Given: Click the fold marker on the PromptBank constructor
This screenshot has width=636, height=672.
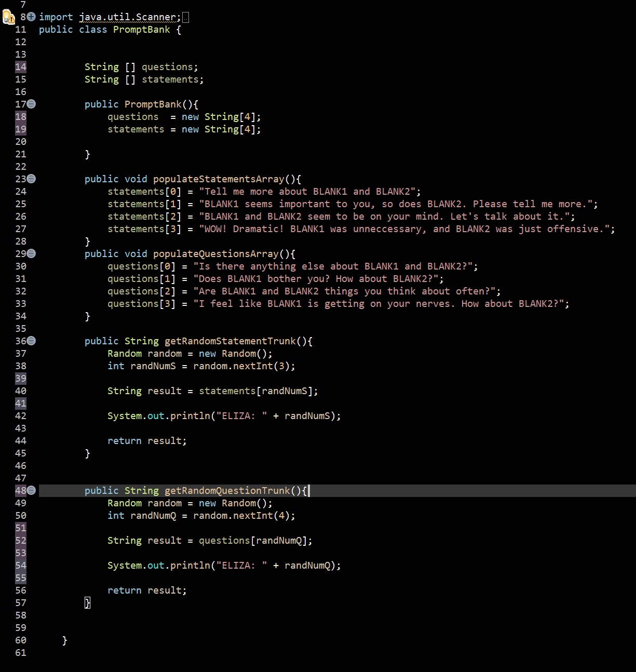Looking at the screenshot, I should pos(30,104).
